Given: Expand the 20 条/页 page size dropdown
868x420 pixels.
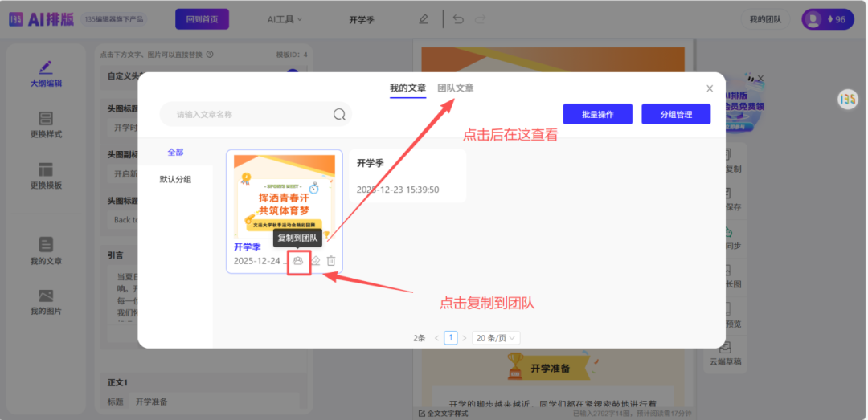Looking at the screenshot, I should pyautogui.click(x=496, y=338).
